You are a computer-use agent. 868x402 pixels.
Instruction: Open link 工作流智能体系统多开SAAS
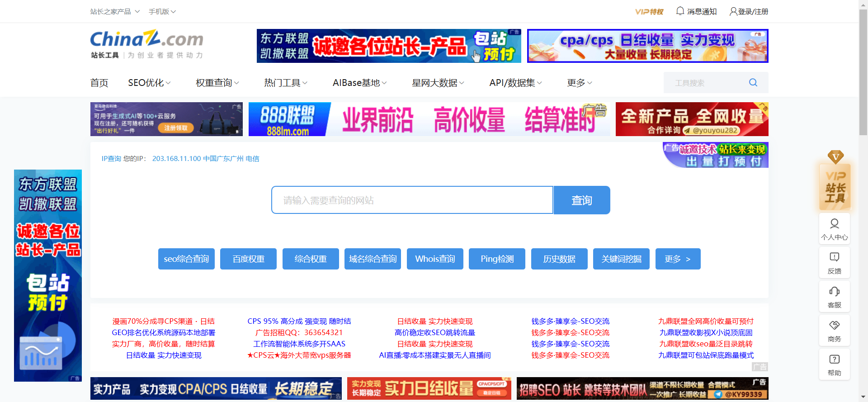[x=299, y=344]
